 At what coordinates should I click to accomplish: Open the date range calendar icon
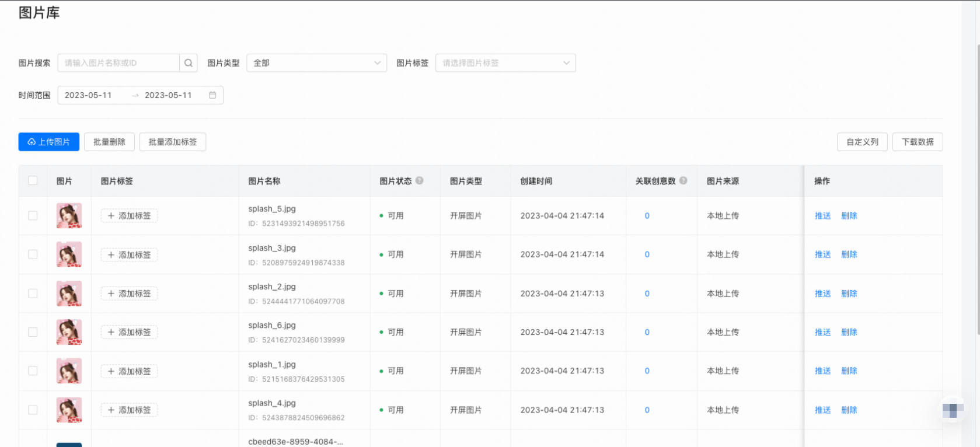212,95
